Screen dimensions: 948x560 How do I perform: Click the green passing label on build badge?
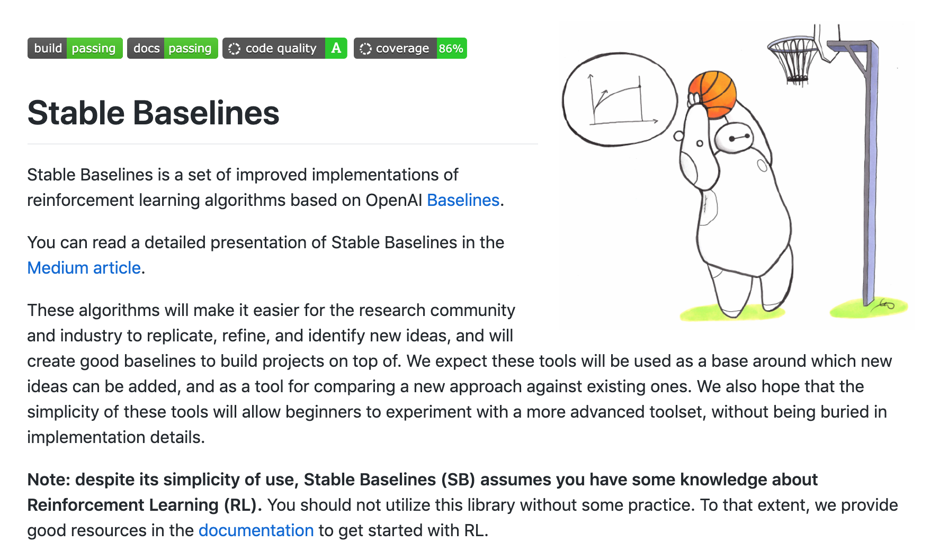pyautogui.click(x=94, y=48)
